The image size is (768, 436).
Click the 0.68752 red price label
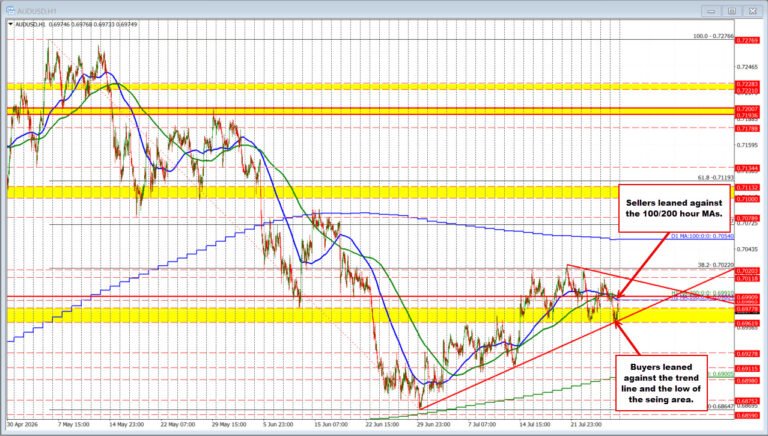pyautogui.click(x=747, y=401)
